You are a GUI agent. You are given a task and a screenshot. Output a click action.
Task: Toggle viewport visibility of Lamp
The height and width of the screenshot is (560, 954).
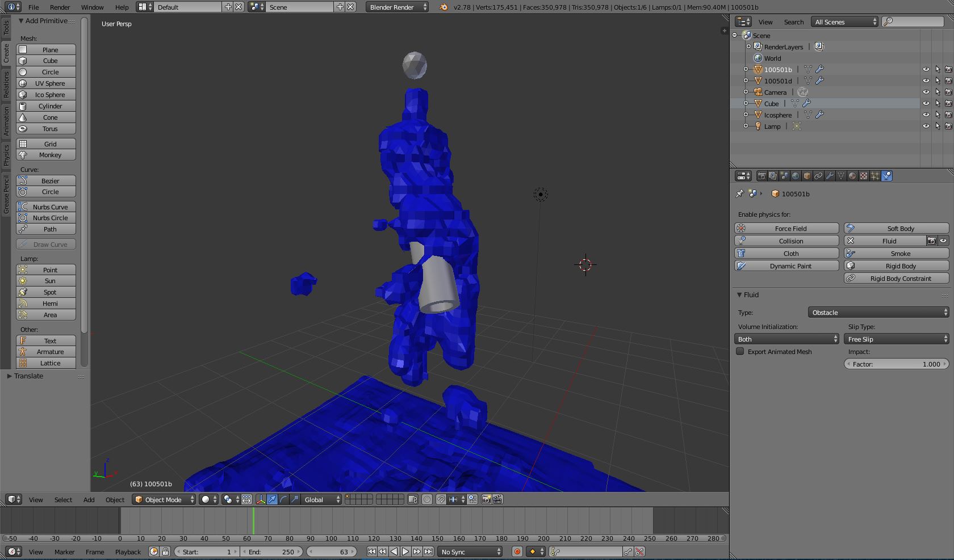(926, 126)
